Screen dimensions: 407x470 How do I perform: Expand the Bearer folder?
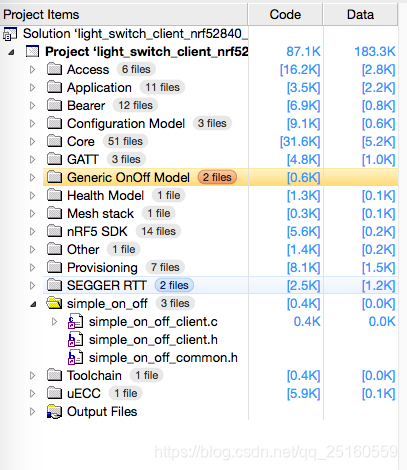pos(32,105)
